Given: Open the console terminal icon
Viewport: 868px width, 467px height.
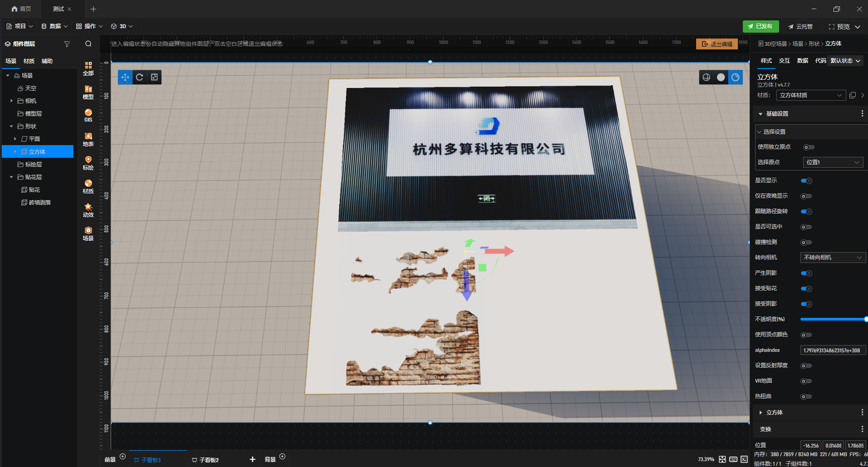Looking at the screenshot, I should 744,459.
